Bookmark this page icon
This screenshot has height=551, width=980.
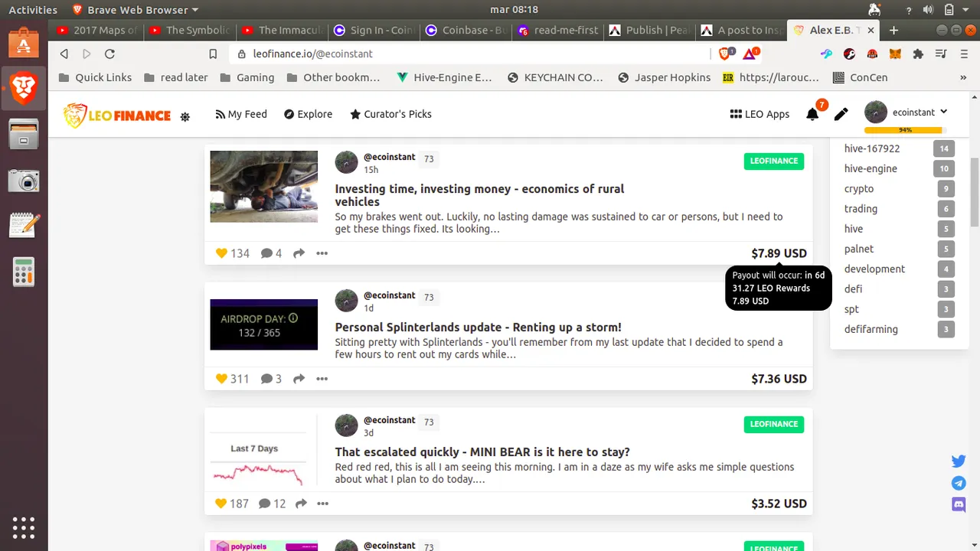pos(214,54)
